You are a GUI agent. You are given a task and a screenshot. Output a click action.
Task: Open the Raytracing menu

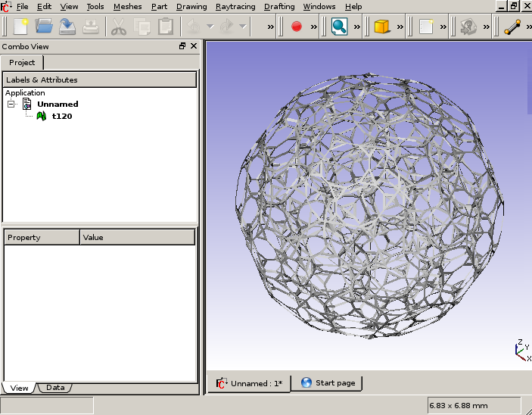(x=235, y=6)
